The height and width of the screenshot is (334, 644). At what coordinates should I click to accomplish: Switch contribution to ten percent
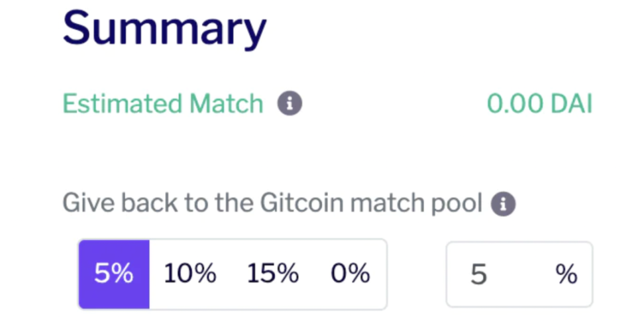point(189,274)
